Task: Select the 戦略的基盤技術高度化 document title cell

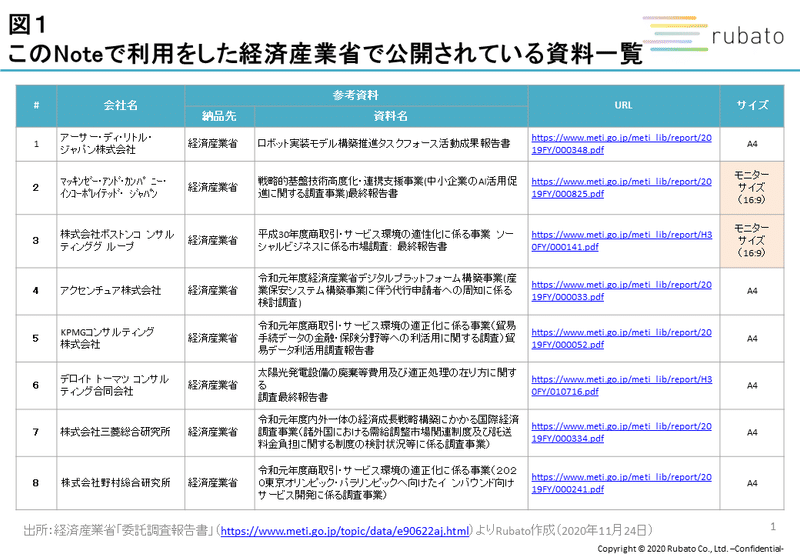Action: [x=391, y=188]
